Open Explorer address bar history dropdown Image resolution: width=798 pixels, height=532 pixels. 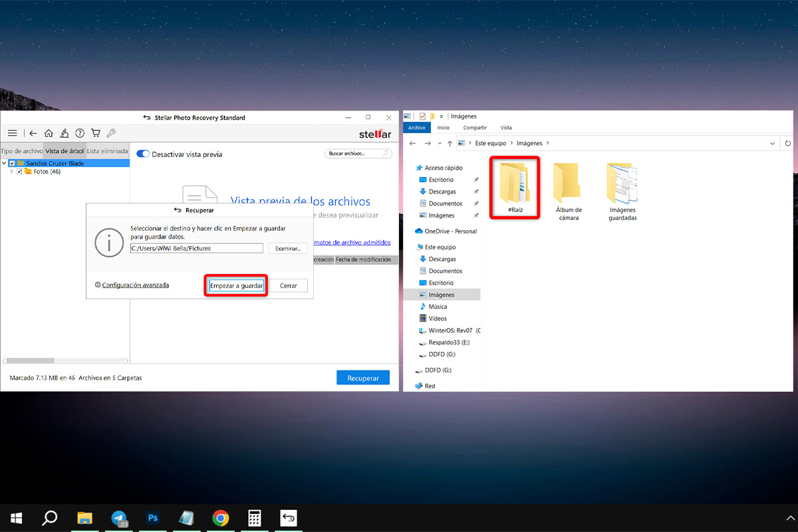pyautogui.click(x=772, y=143)
